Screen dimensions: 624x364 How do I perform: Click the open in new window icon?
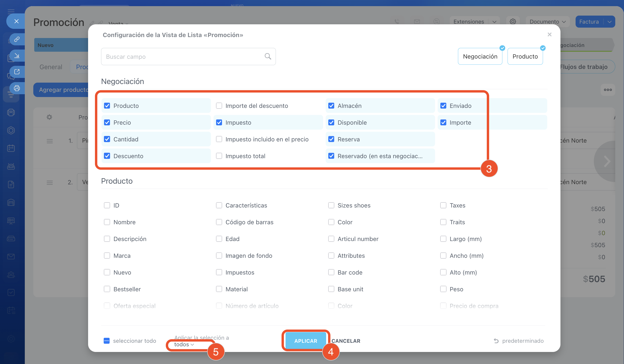[x=17, y=72]
